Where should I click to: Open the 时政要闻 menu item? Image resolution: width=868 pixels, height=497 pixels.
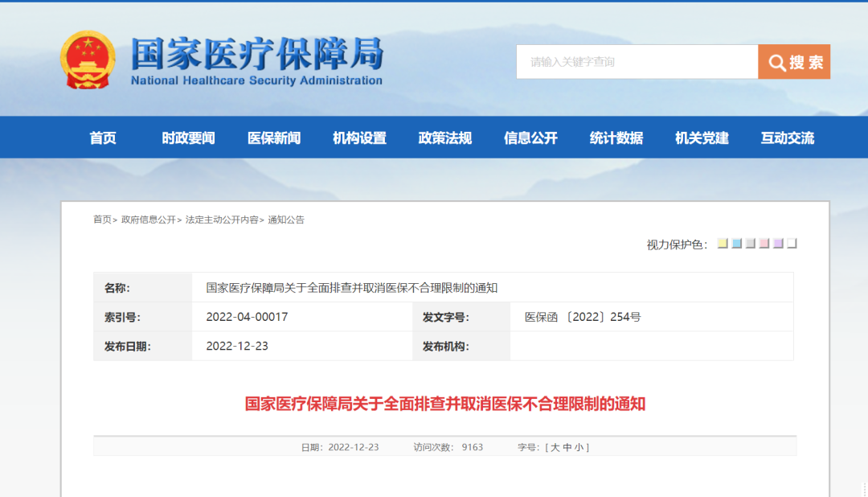pos(188,138)
